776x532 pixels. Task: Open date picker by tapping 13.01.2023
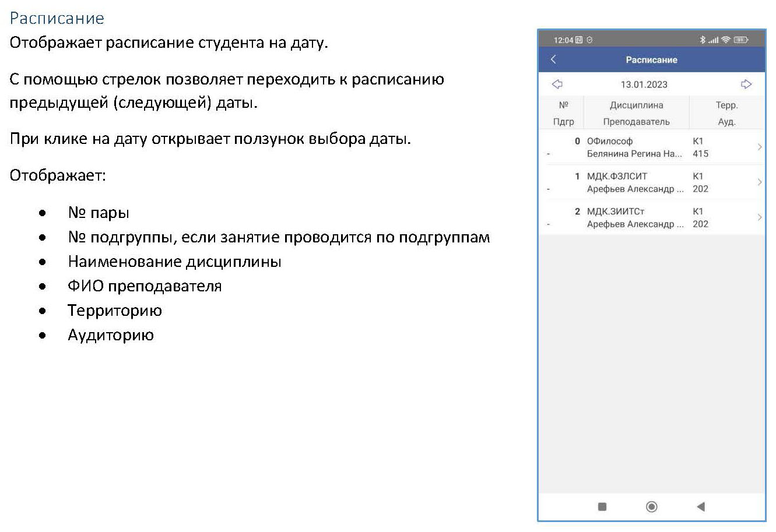[644, 84]
